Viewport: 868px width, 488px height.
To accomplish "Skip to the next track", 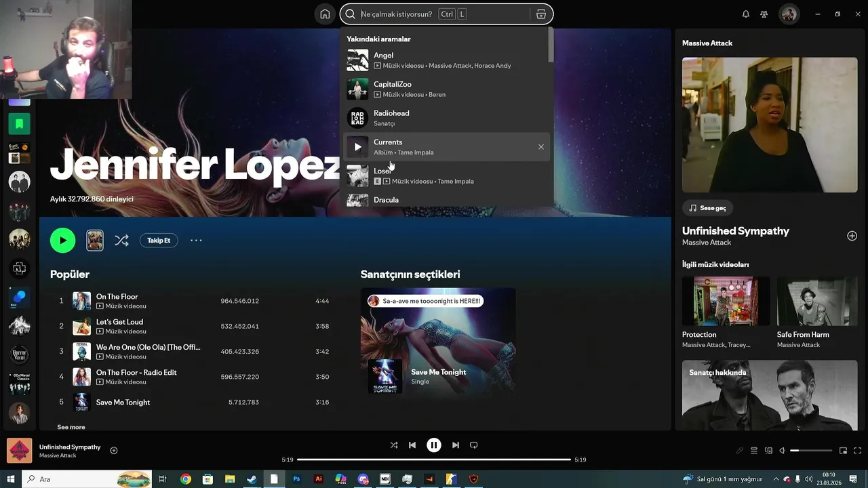I will [x=456, y=445].
